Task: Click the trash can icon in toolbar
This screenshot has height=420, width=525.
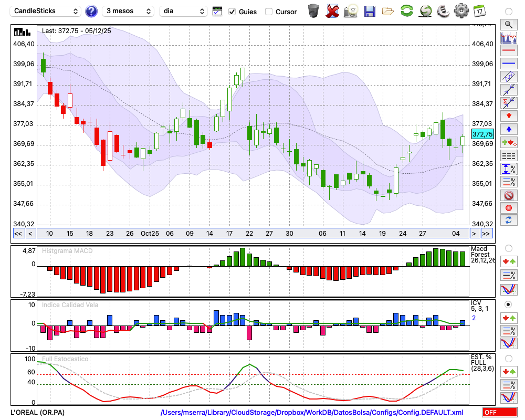Action: tap(313, 11)
